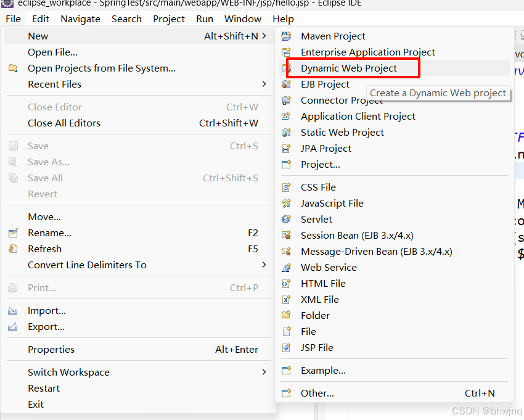Click the Connector Project icon
Image resolution: width=524 pixels, height=420 pixels.
pos(286,100)
